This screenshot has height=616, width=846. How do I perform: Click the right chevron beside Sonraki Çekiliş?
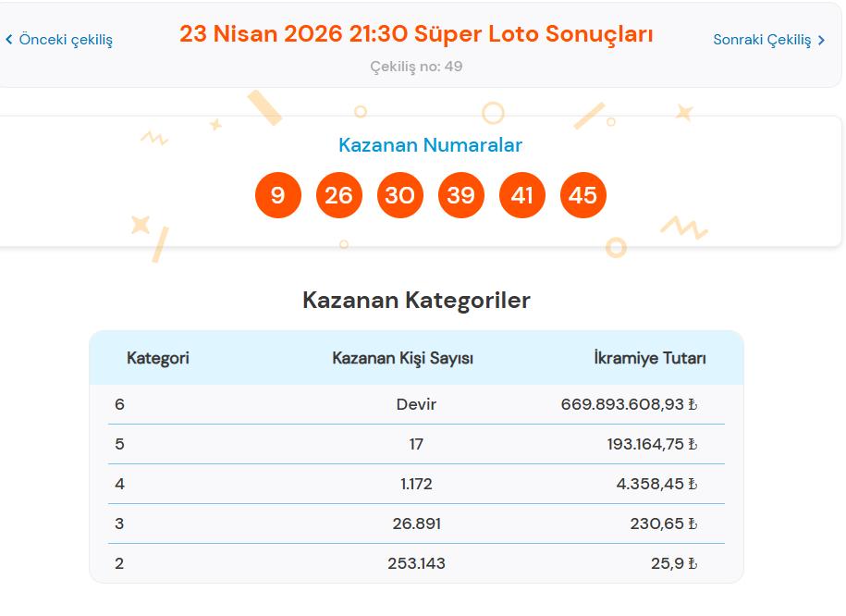(x=819, y=41)
